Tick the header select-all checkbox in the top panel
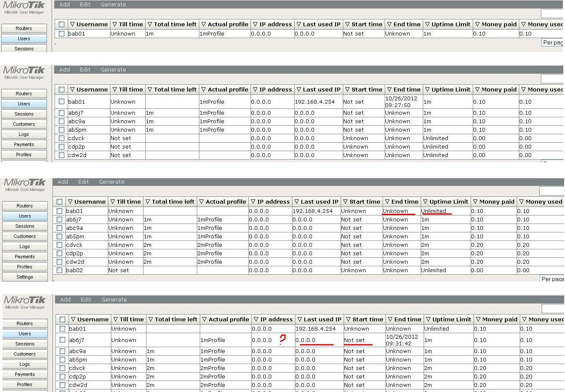The width and height of the screenshot is (565, 392). (x=61, y=24)
